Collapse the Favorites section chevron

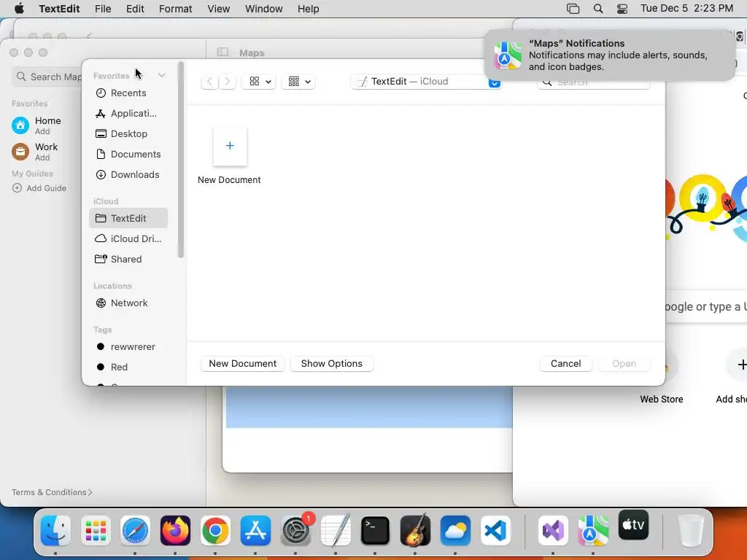[x=162, y=75]
